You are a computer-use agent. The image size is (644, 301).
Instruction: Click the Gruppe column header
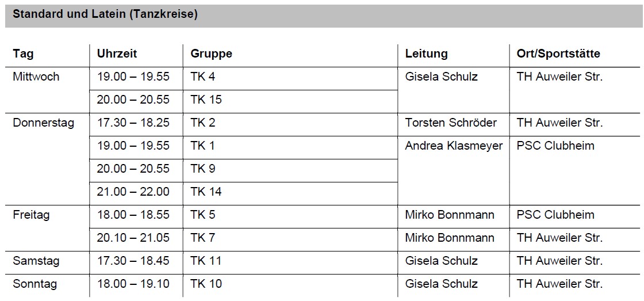[x=211, y=54]
